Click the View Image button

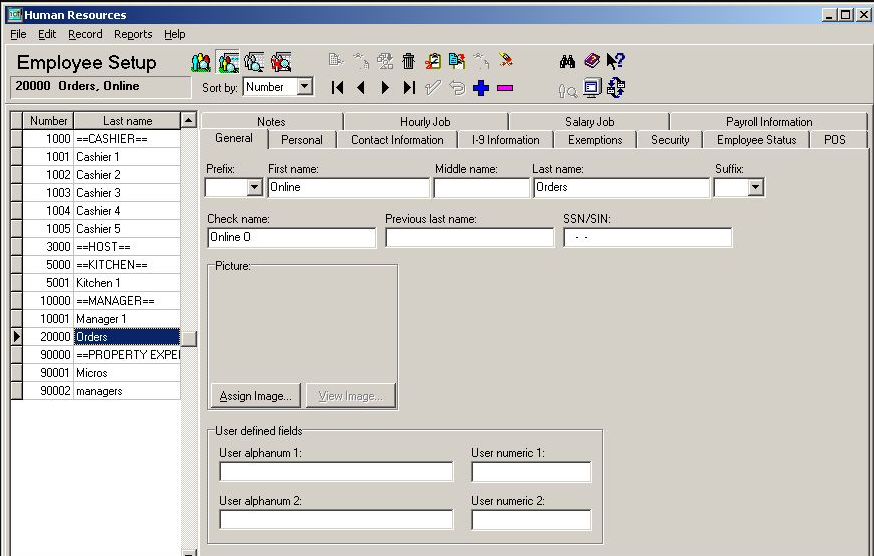[x=351, y=396]
